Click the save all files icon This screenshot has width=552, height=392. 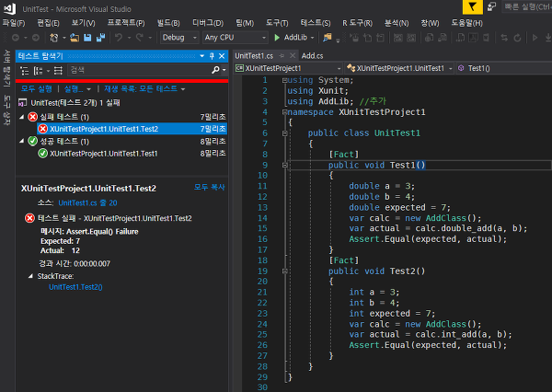100,38
